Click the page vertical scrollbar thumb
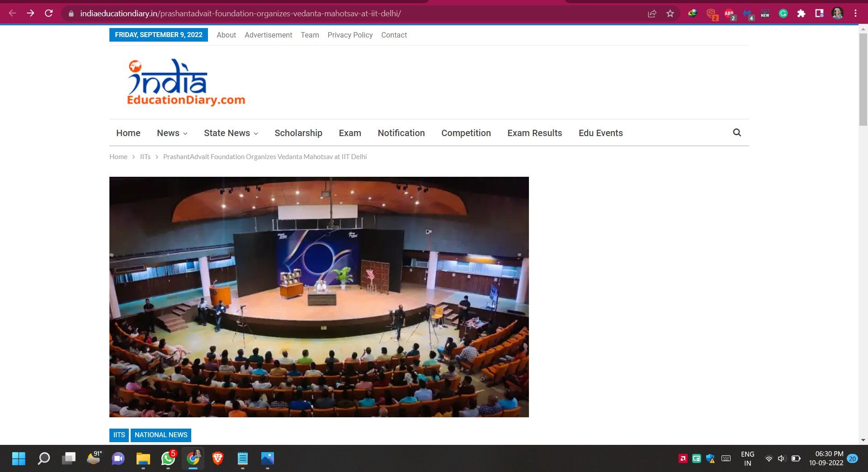868x472 pixels. click(863, 79)
